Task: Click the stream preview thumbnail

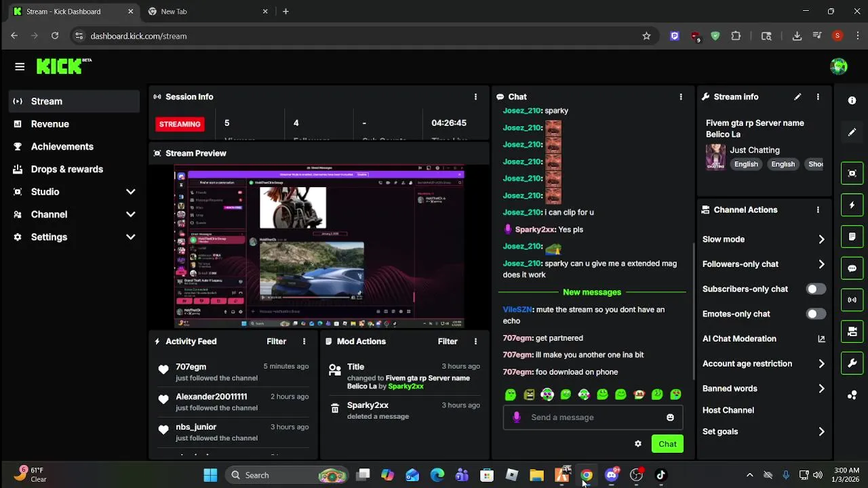Action: pyautogui.click(x=319, y=247)
